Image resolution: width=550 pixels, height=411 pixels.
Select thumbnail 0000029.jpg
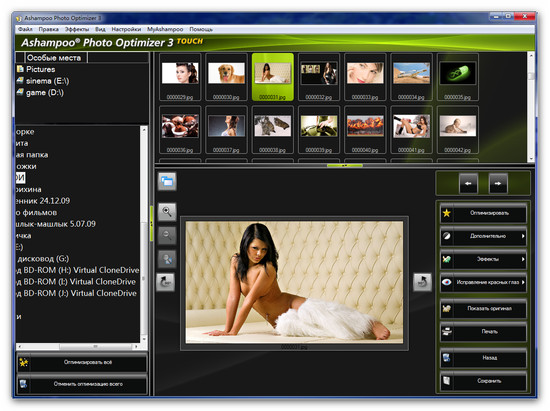coord(180,77)
